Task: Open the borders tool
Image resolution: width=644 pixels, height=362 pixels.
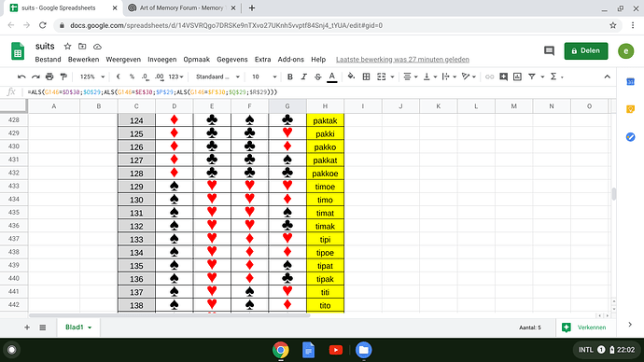Action: [x=367, y=77]
